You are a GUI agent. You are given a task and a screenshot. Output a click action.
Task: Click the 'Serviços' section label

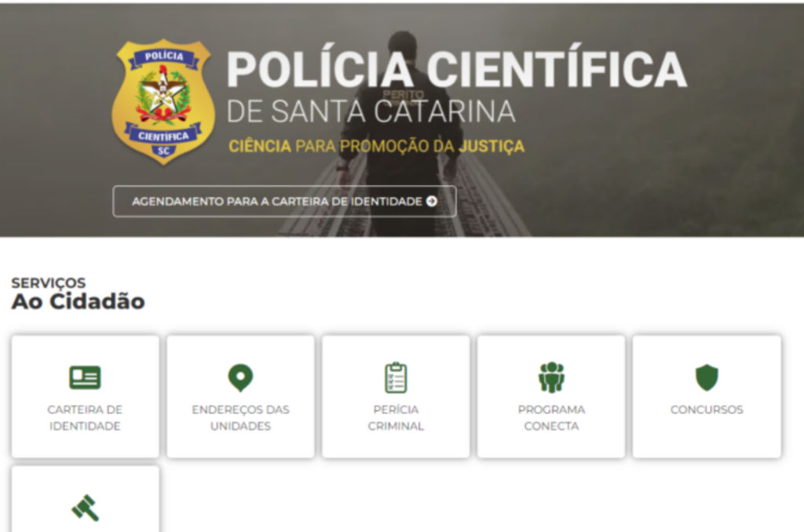pyautogui.click(x=49, y=283)
